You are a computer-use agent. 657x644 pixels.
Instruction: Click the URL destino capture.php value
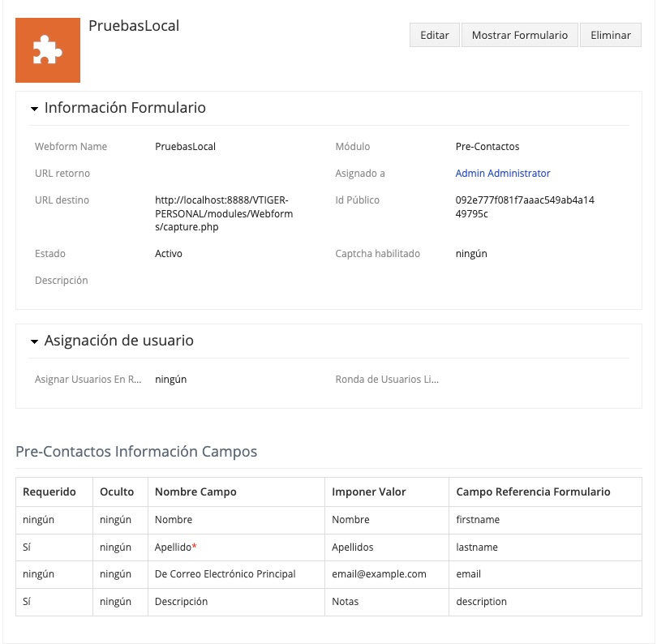(223, 213)
